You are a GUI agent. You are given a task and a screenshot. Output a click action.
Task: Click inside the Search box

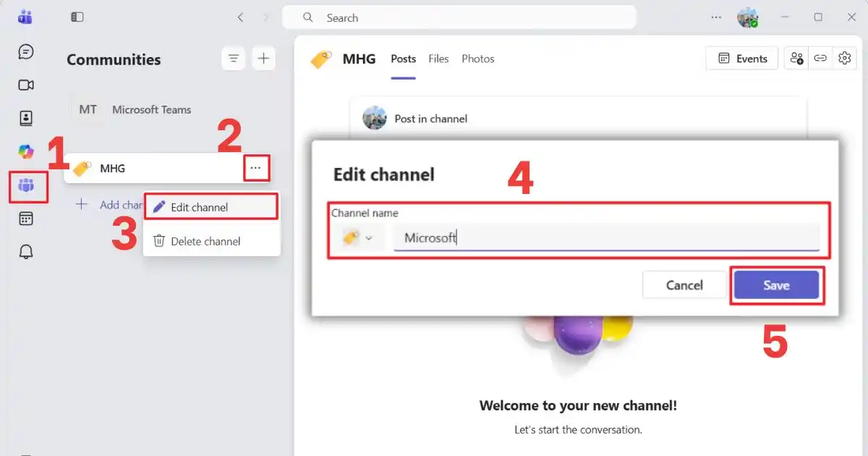pos(459,17)
